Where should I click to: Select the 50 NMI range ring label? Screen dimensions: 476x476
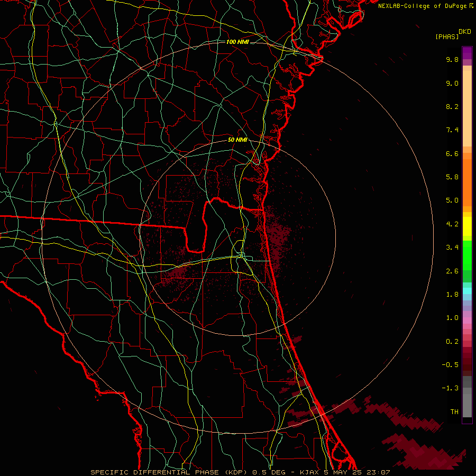(x=237, y=140)
